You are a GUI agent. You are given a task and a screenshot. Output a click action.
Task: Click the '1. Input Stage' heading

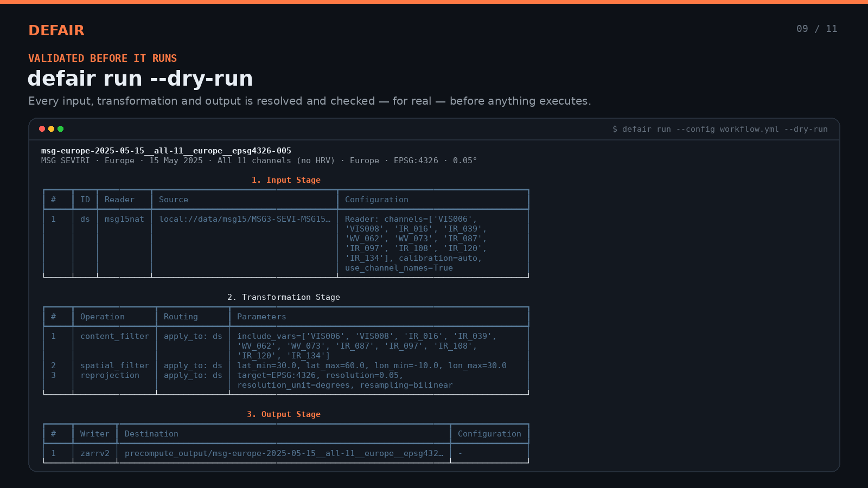(286, 180)
